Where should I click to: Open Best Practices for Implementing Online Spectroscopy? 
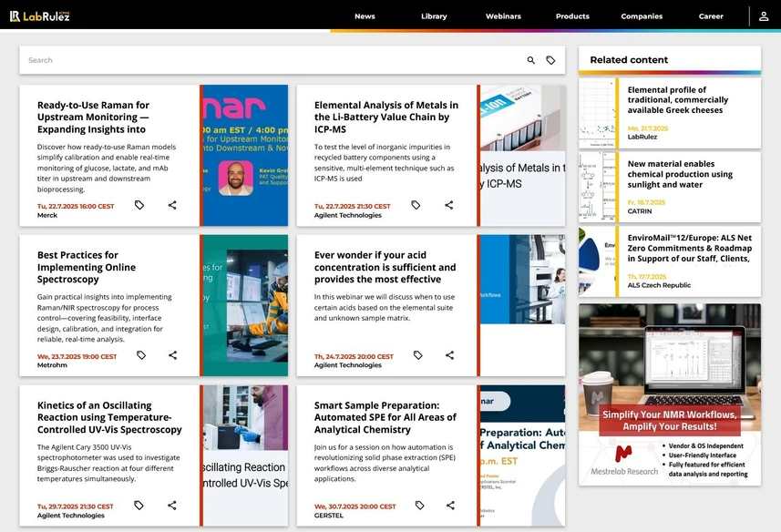tap(87, 267)
